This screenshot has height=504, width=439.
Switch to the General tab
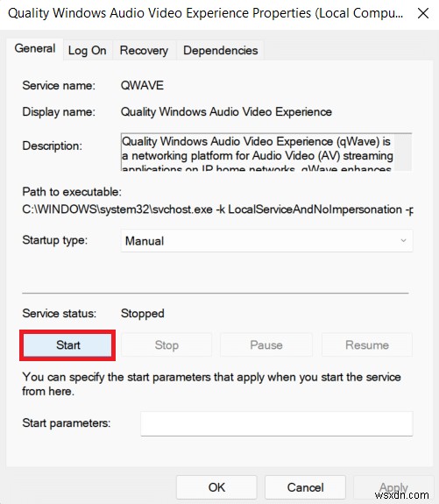point(35,48)
